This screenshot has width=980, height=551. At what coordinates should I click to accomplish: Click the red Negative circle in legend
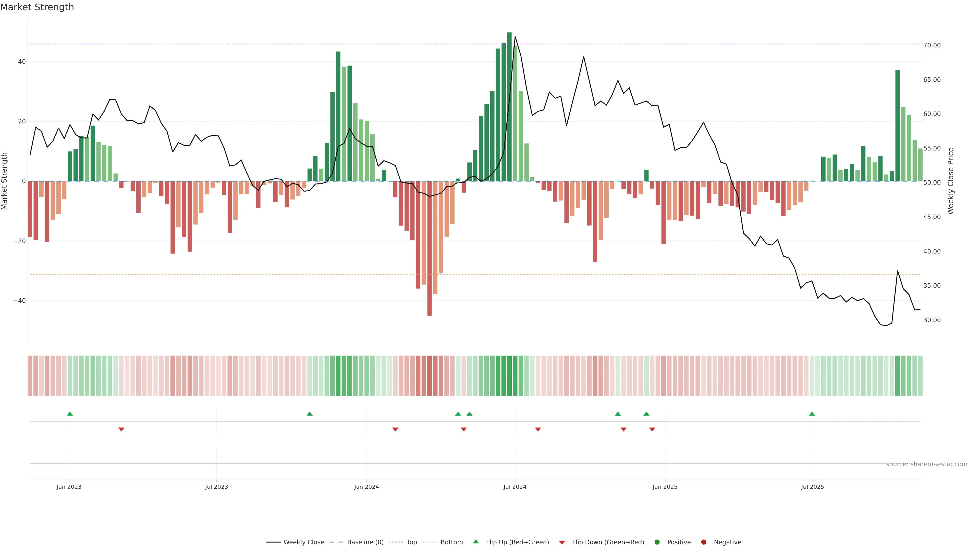(x=703, y=542)
